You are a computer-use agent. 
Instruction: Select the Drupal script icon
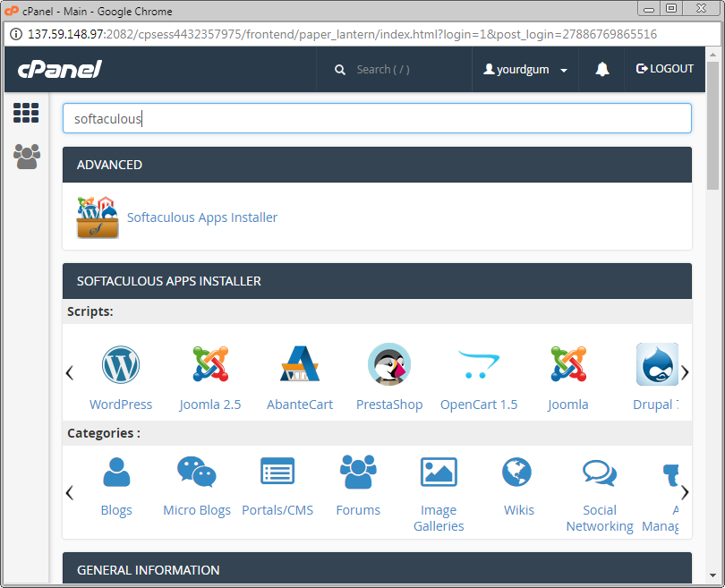point(657,364)
